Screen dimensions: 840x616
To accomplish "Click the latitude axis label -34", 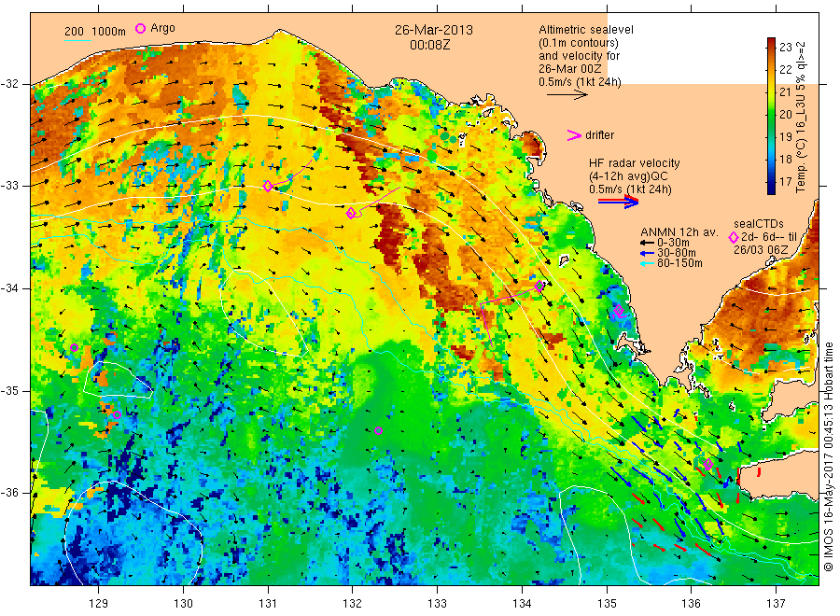I will coord(9,288).
